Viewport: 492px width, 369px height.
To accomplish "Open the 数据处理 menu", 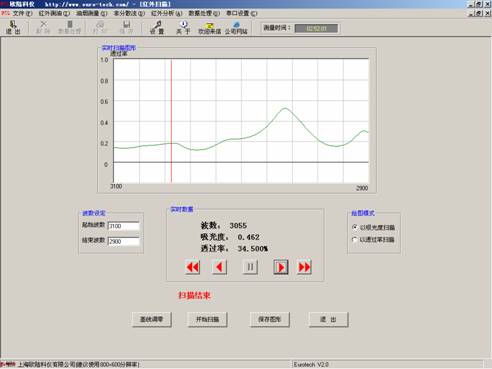I will point(204,13).
